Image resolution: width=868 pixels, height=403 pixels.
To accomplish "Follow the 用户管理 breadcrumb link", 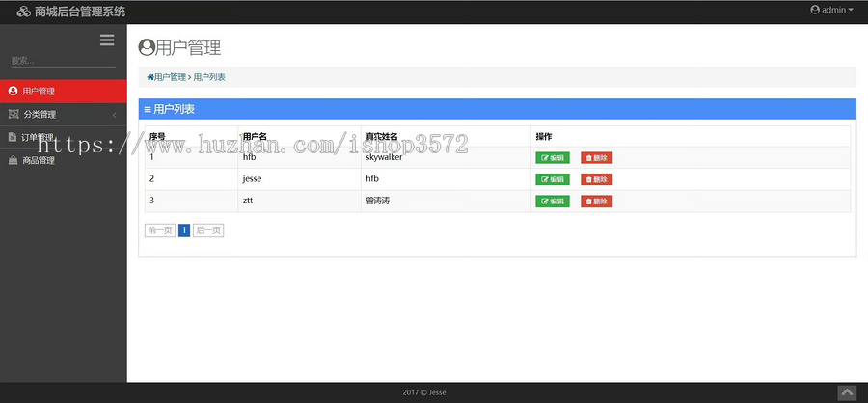I will click(170, 77).
